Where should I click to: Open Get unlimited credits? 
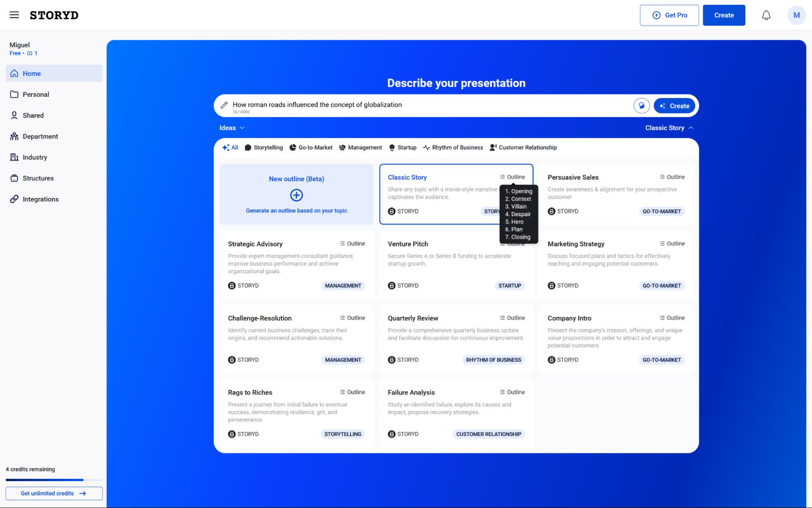(x=54, y=493)
